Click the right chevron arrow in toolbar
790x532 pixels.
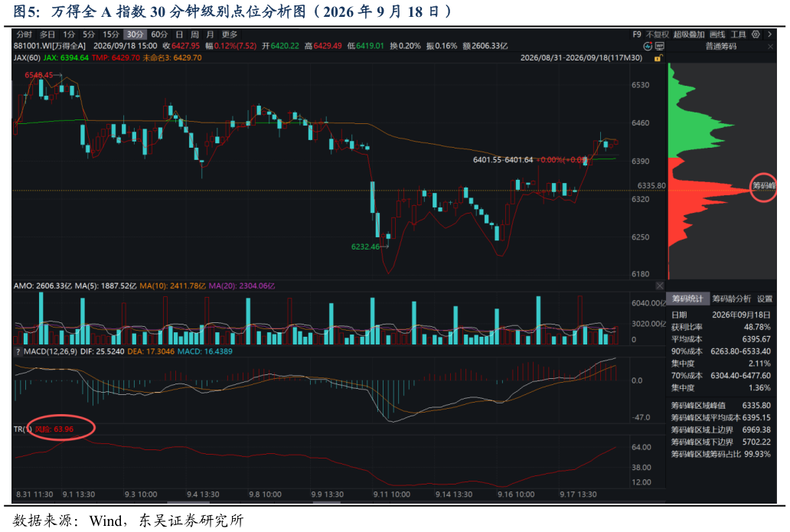769,34
